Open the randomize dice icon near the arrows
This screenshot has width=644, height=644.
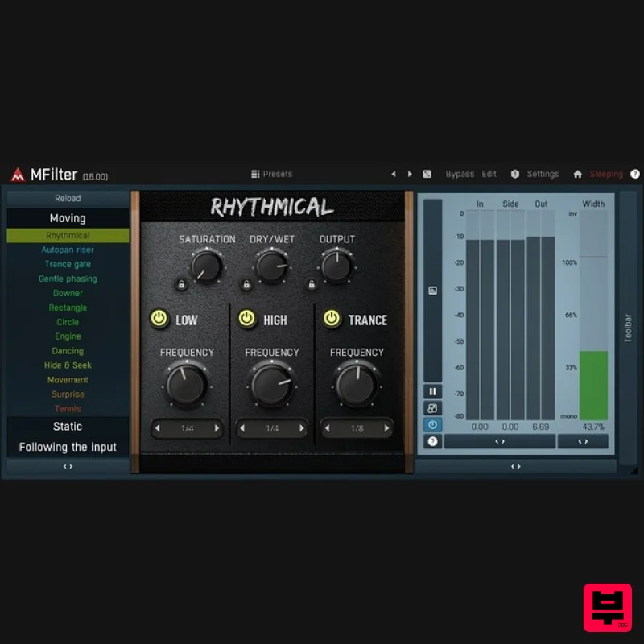click(426, 174)
